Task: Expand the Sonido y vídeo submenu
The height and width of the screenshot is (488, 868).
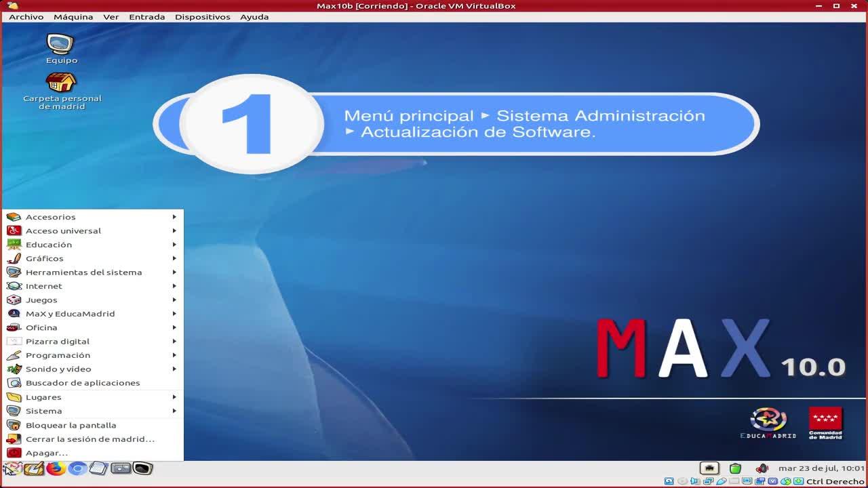Action: 92,369
